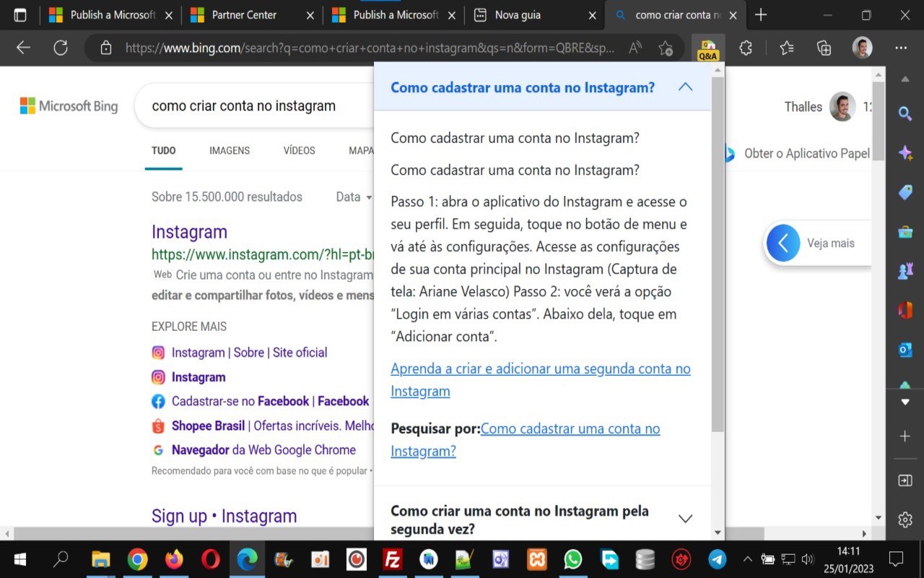Click the Read aloud icon in address bar
924x578 pixels.
pos(635,48)
